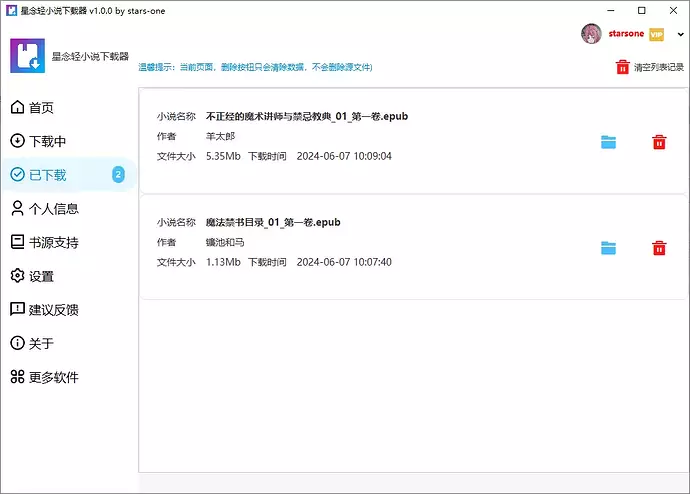Open 设置 settings page

pyautogui.click(x=41, y=276)
